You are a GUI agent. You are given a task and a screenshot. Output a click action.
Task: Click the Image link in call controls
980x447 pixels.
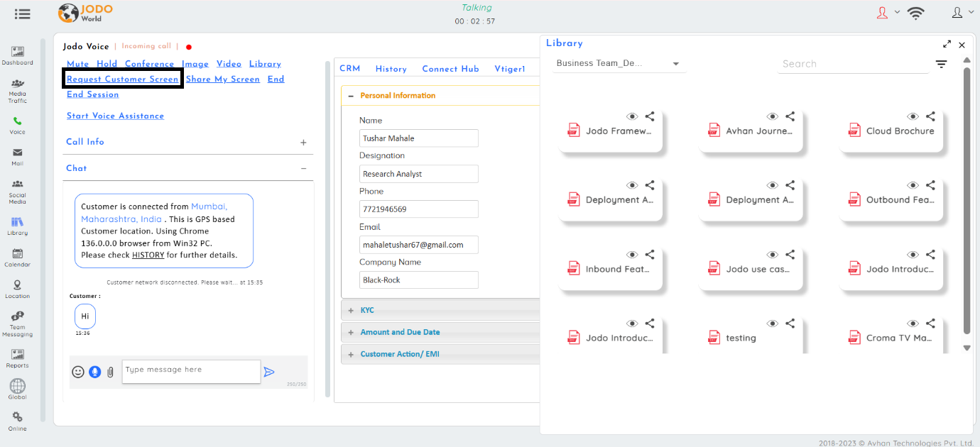195,64
